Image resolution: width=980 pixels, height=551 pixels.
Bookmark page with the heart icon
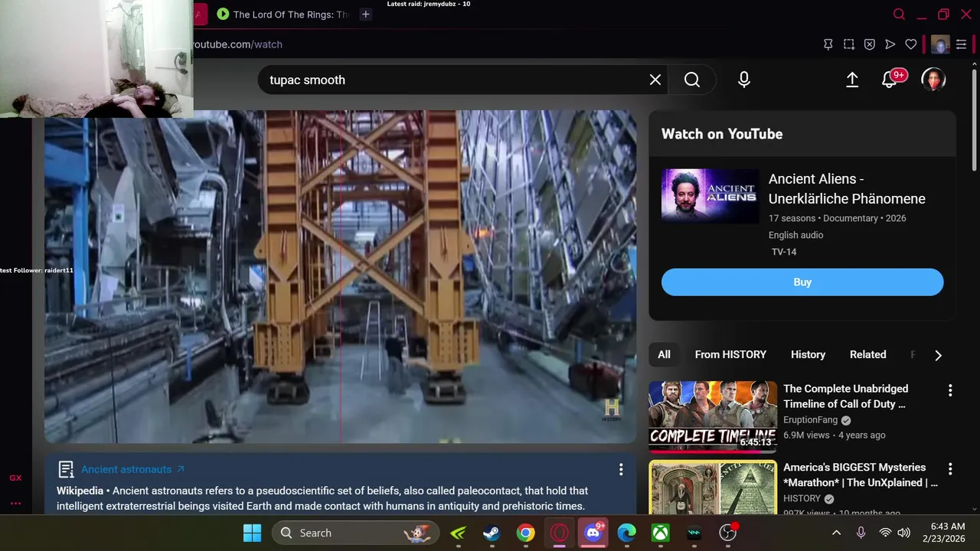(911, 44)
